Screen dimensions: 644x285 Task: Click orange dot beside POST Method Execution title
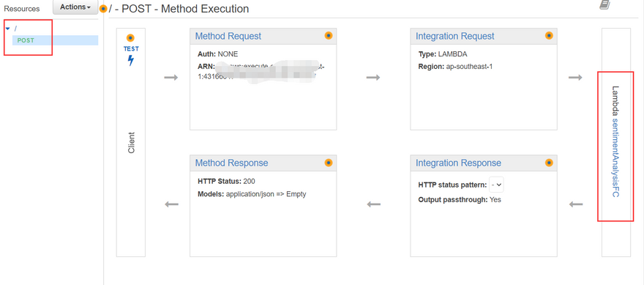pyautogui.click(x=103, y=8)
